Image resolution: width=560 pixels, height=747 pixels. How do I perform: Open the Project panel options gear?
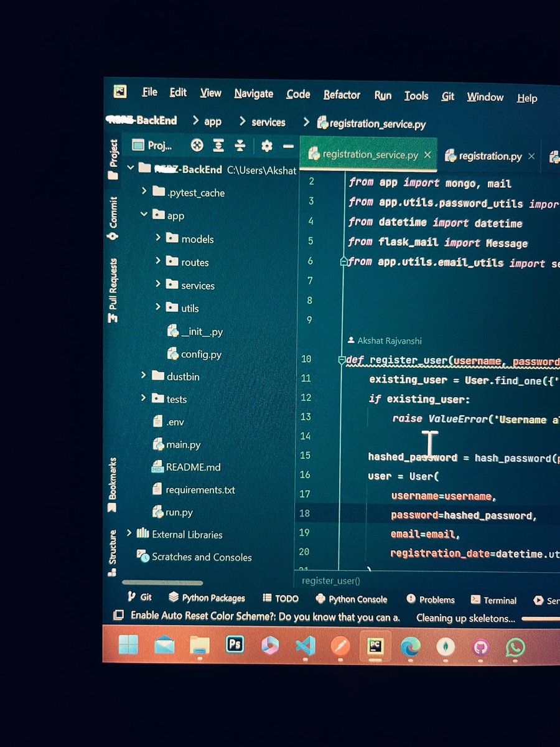pos(266,145)
